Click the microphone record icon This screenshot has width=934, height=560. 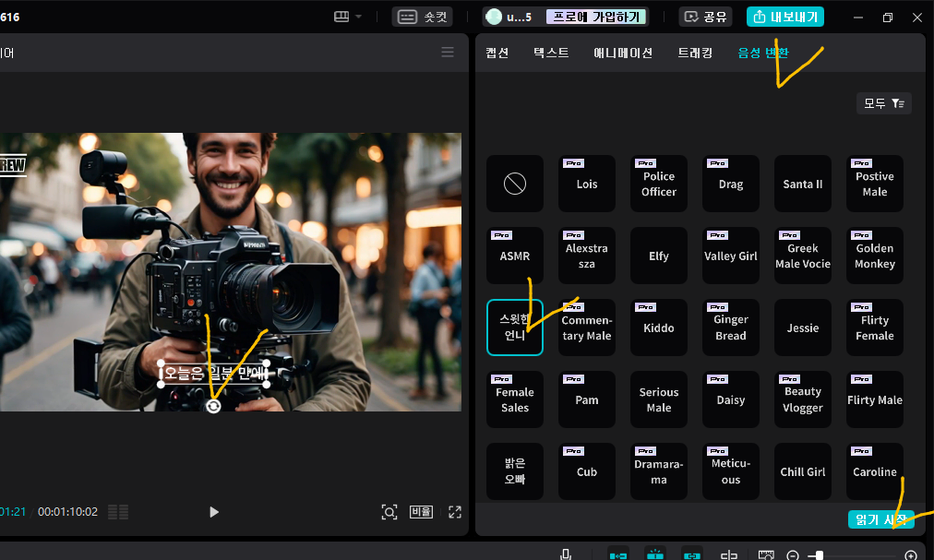pos(567,554)
